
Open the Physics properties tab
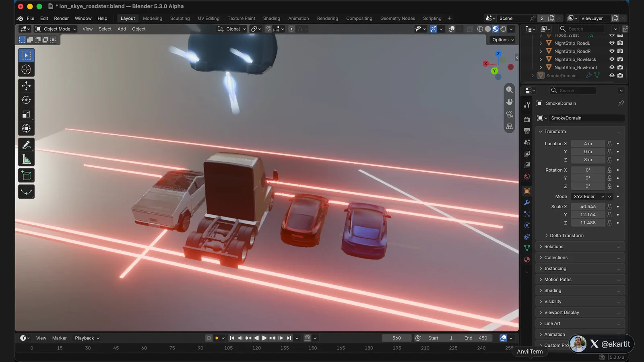tap(527, 225)
